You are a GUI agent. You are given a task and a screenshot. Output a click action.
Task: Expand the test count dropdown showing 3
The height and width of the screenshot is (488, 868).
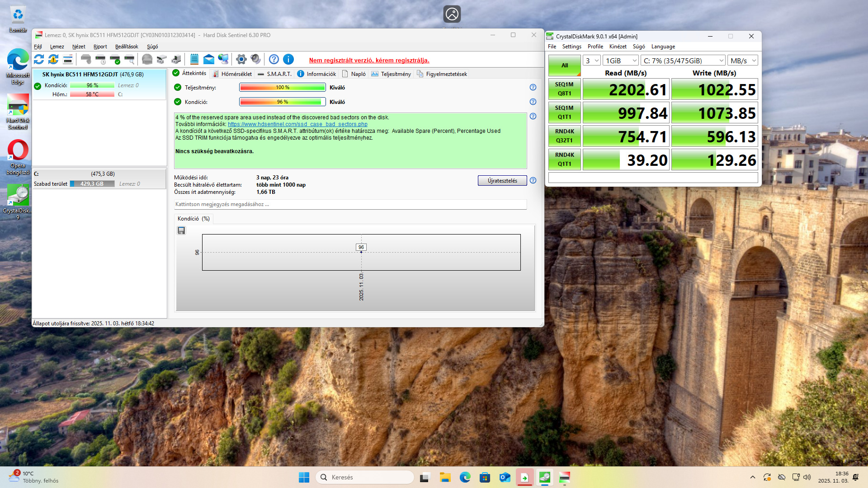point(592,61)
